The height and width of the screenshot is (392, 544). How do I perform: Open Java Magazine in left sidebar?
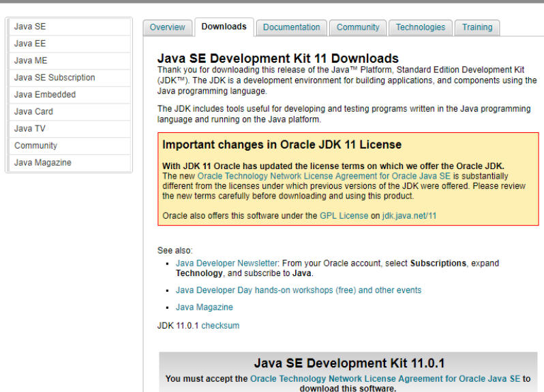tap(42, 163)
